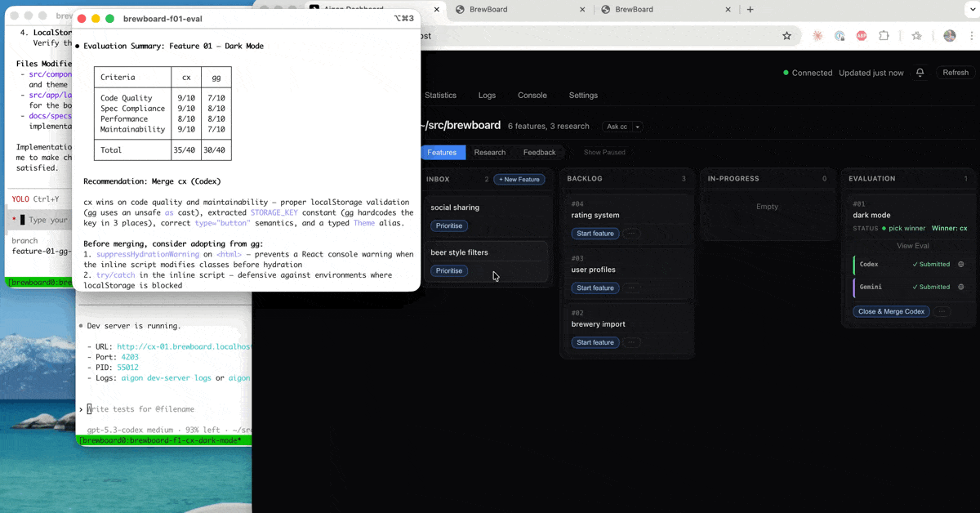Viewport: 980px width, 513px height.
Task: Open the options menu beside Close & Merge Codex
Action: coord(942,311)
